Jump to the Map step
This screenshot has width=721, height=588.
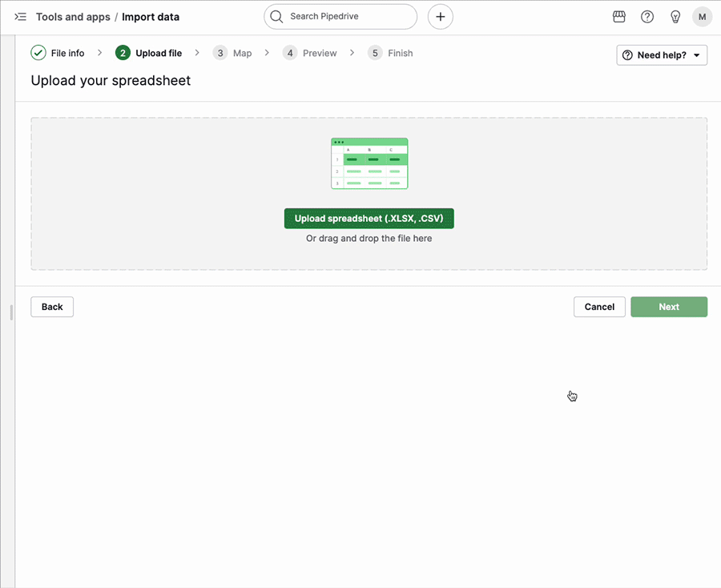(x=241, y=53)
